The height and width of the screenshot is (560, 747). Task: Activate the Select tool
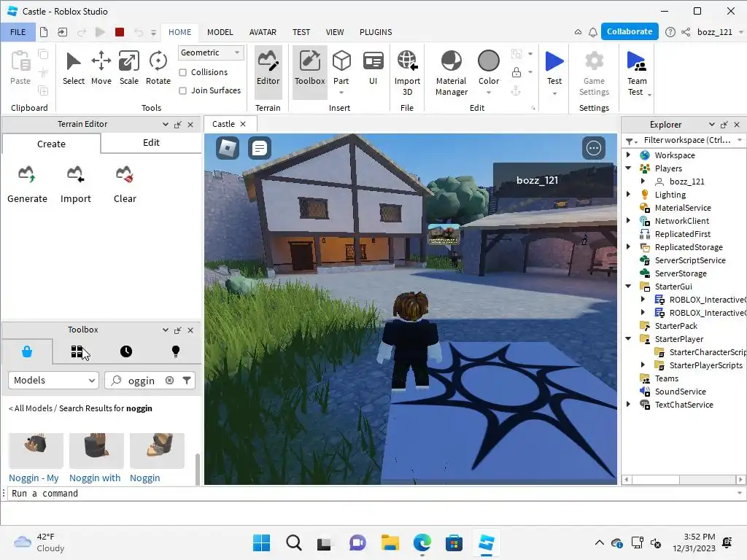[x=74, y=68]
